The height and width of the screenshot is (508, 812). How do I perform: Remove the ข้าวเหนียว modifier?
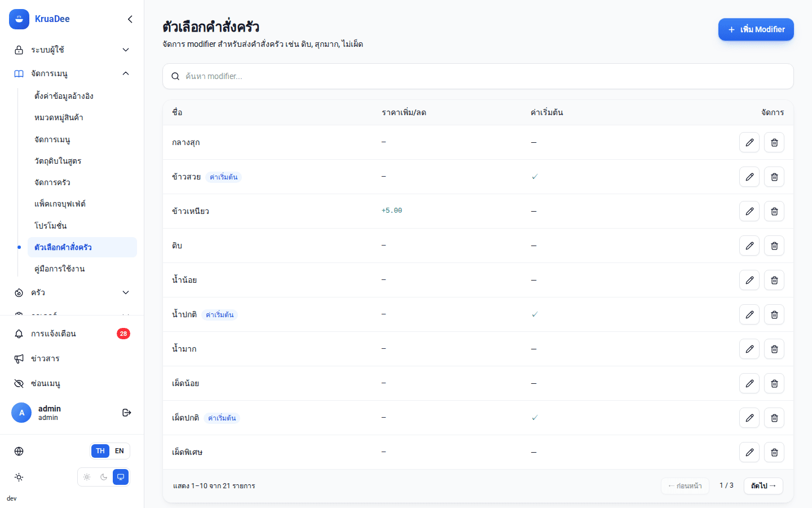click(x=774, y=211)
